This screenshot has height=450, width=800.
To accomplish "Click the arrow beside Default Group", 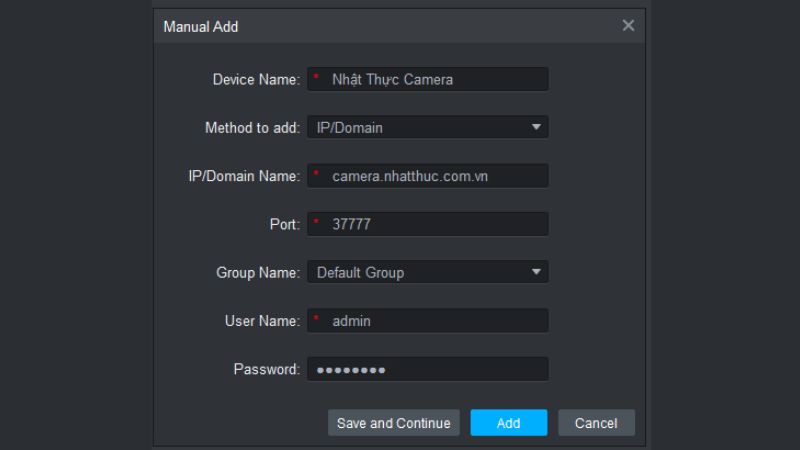I will pos(536,272).
